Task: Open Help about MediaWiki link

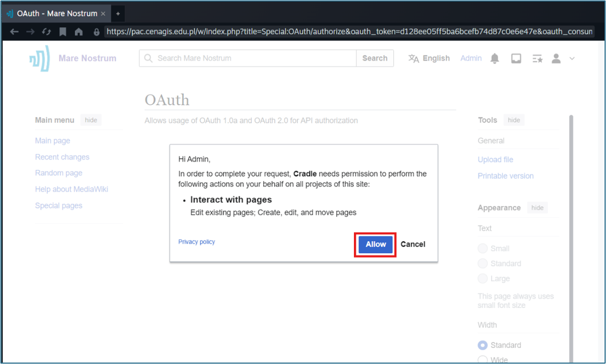Action: click(x=72, y=189)
